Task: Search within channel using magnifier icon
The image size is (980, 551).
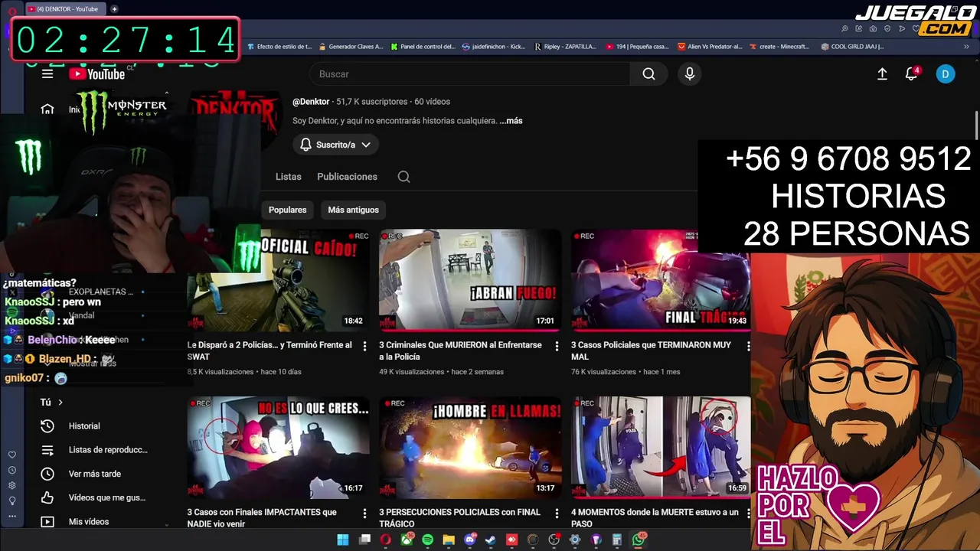Action: click(x=403, y=177)
